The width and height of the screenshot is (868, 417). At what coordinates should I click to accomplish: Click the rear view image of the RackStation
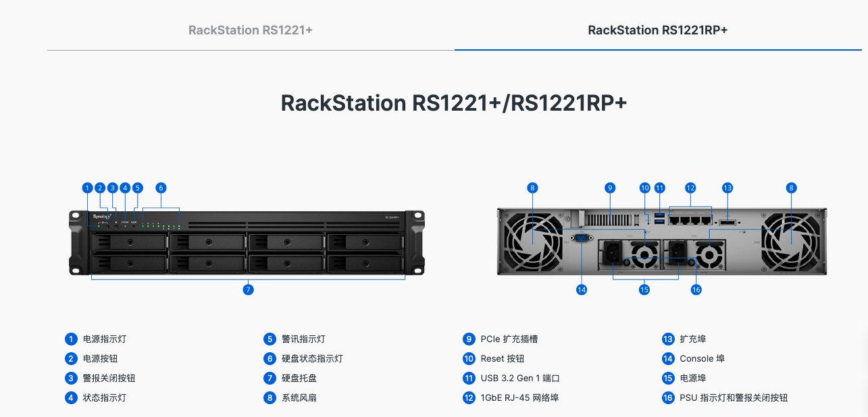662,241
